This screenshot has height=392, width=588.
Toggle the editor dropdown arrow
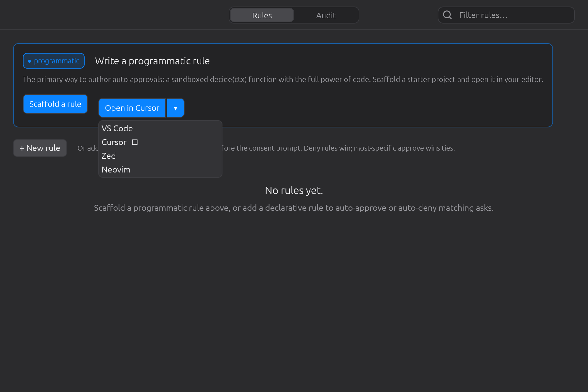point(176,108)
